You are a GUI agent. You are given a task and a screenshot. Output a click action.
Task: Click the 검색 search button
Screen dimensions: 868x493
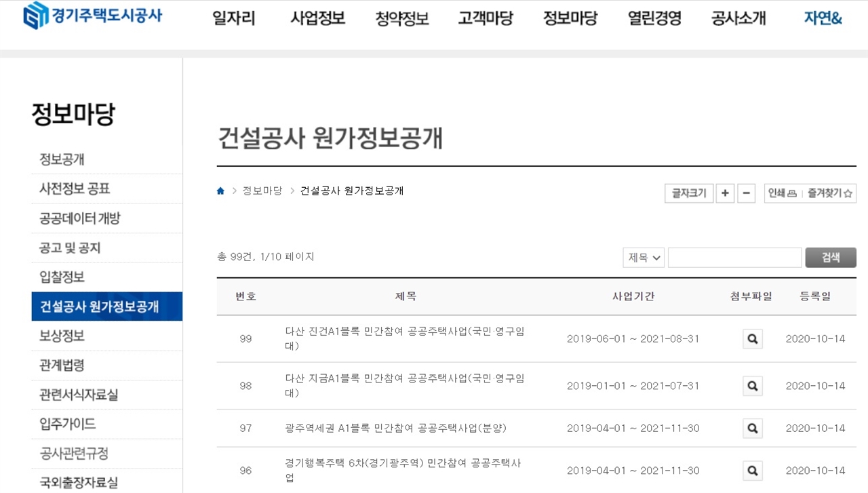point(831,258)
